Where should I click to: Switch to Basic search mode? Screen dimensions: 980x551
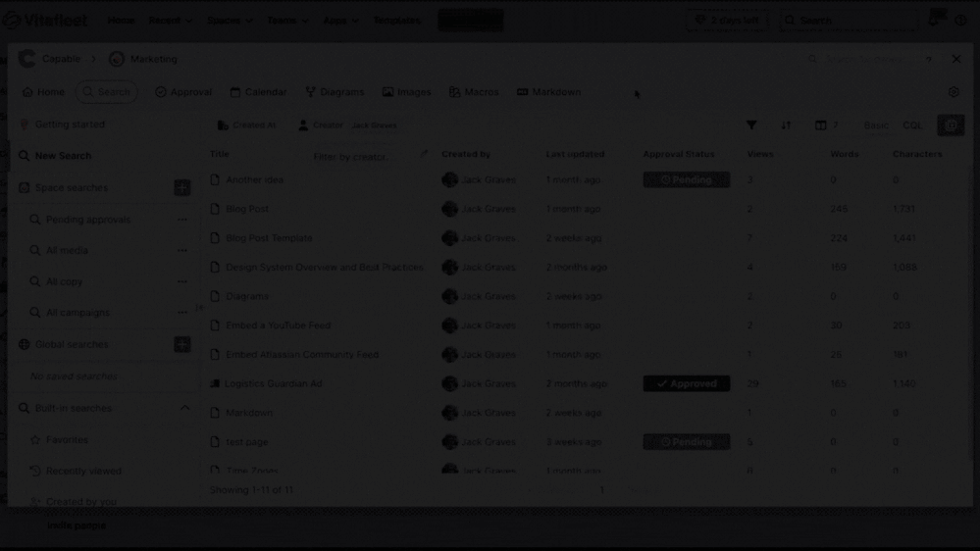point(876,125)
